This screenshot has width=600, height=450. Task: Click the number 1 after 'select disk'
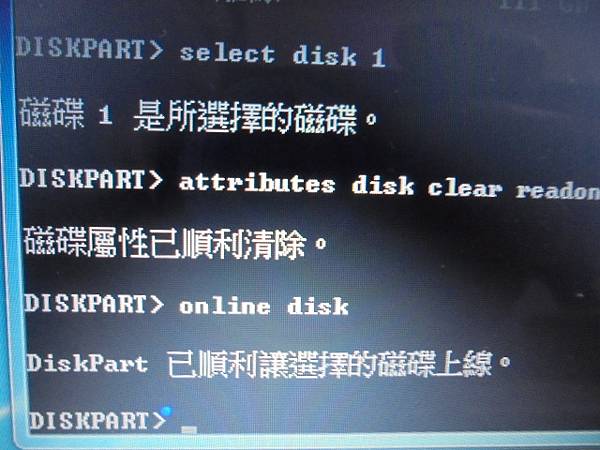[x=378, y=59]
